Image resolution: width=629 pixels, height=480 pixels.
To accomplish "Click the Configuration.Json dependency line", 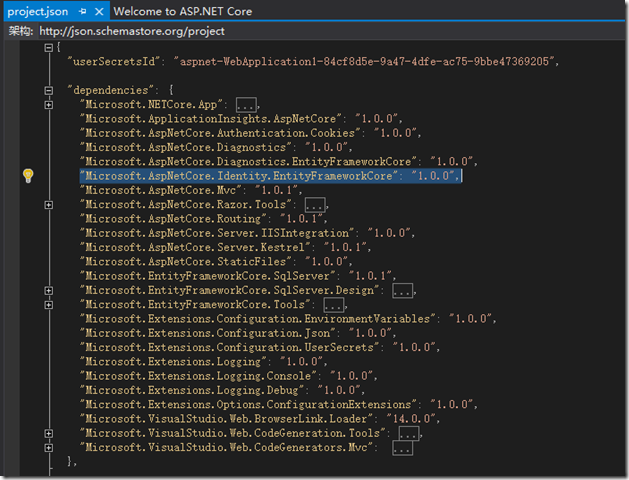I will tap(237, 333).
